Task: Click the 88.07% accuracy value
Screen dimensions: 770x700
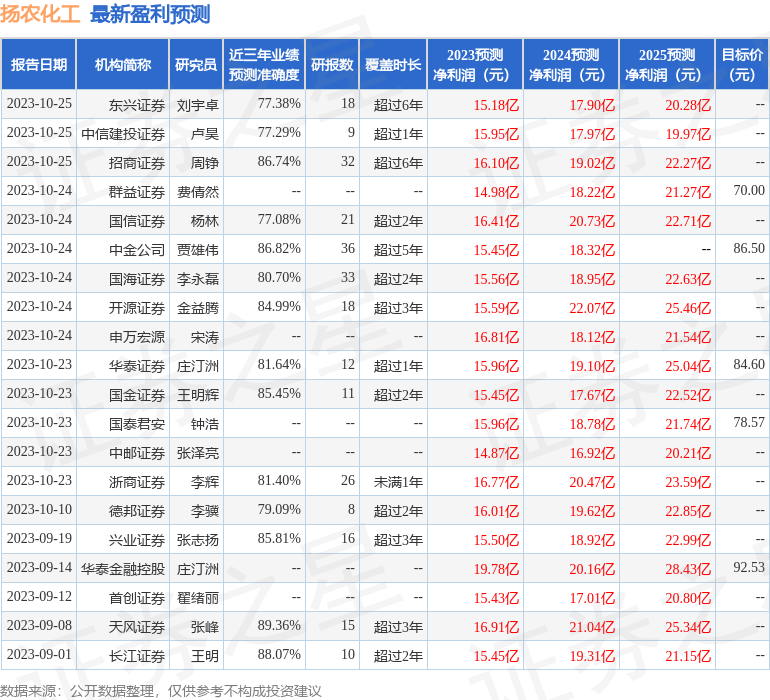Action: [279, 654]
